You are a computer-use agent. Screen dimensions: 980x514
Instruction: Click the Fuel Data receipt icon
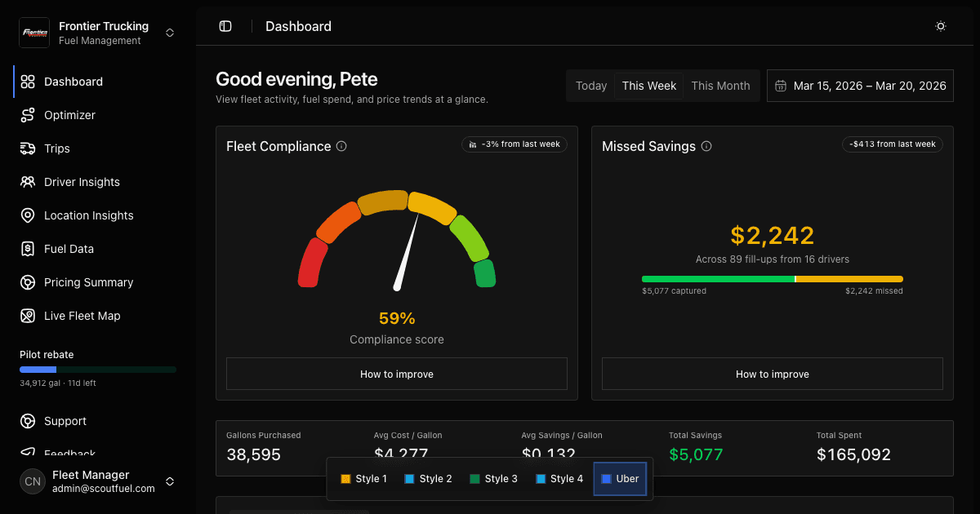(x=28, y=249)
